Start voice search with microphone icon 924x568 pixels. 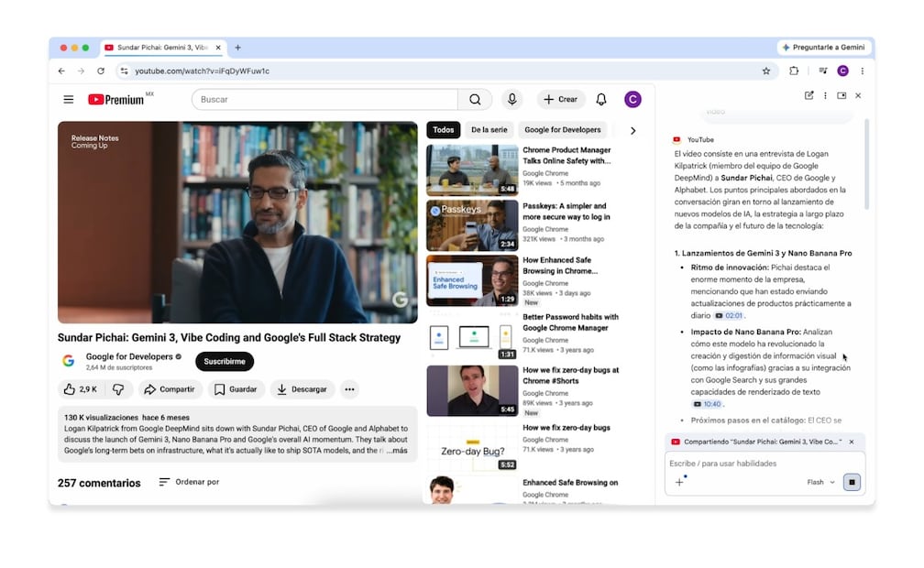tap(512, 100)
